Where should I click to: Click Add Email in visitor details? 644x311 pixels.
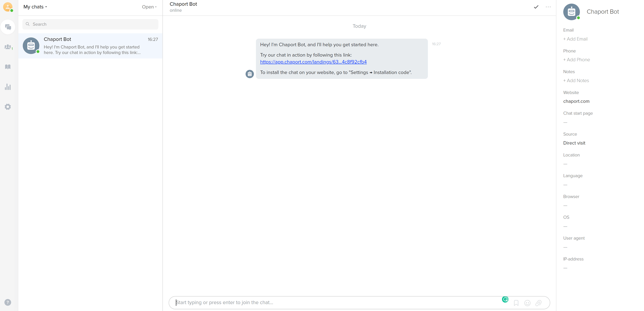[575, 39]
